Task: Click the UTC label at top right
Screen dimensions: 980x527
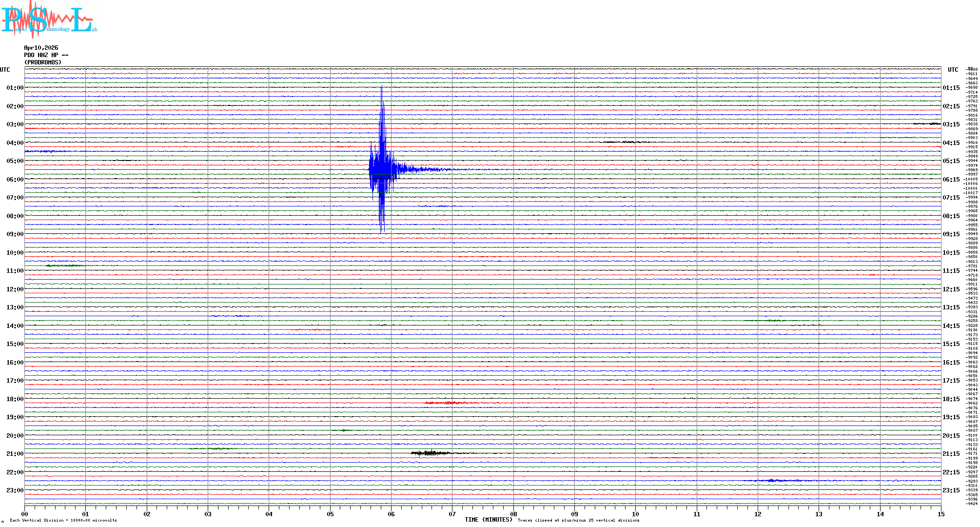Action: pyautogui.click(x=953, y=70)
